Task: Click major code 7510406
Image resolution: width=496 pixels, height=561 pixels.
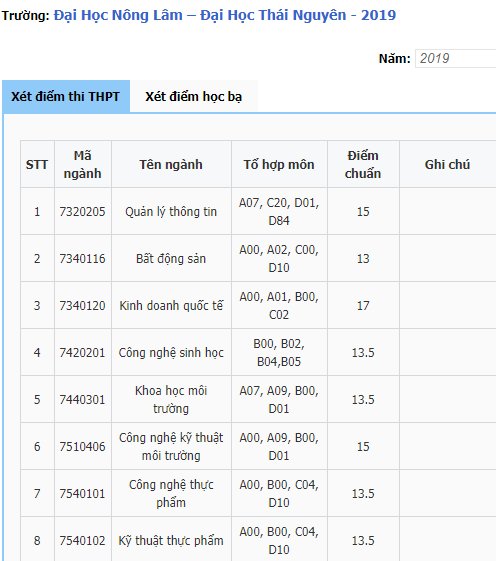Action: [x=83, y=447]
